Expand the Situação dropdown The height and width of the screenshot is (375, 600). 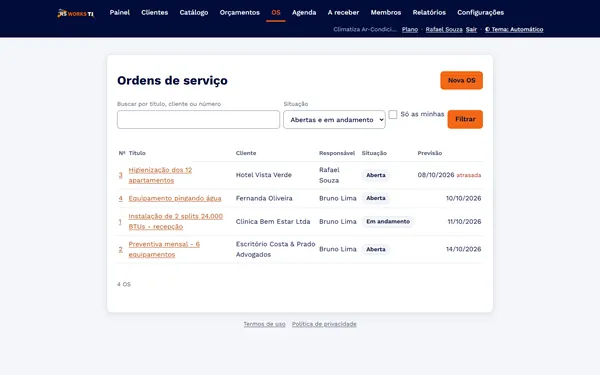tap(334, 119)
